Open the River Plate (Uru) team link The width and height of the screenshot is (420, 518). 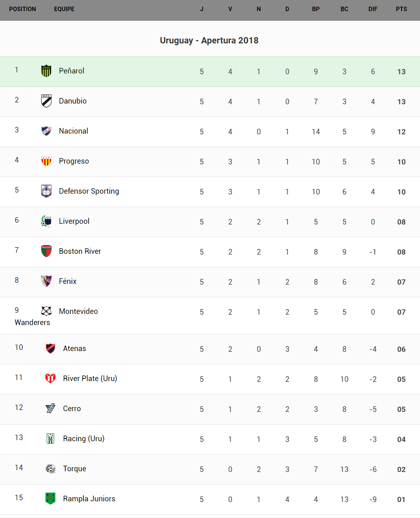(90, 378)
